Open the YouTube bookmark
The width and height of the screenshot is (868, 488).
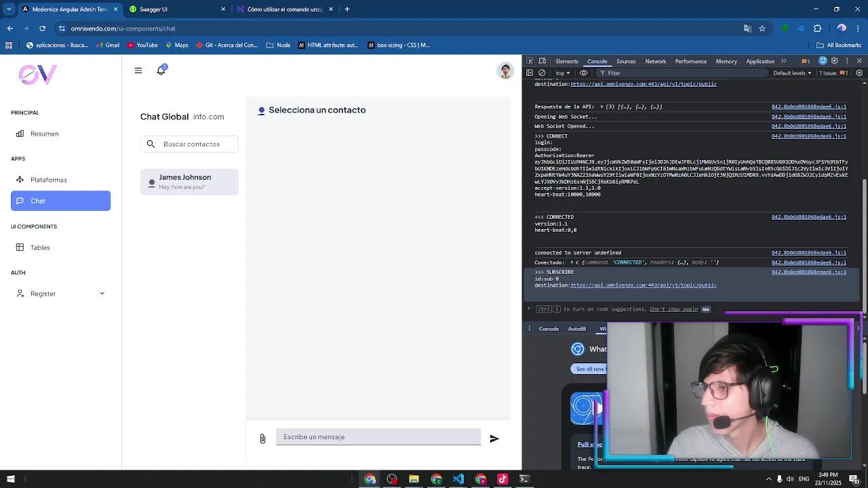click(x=142, y=45)
